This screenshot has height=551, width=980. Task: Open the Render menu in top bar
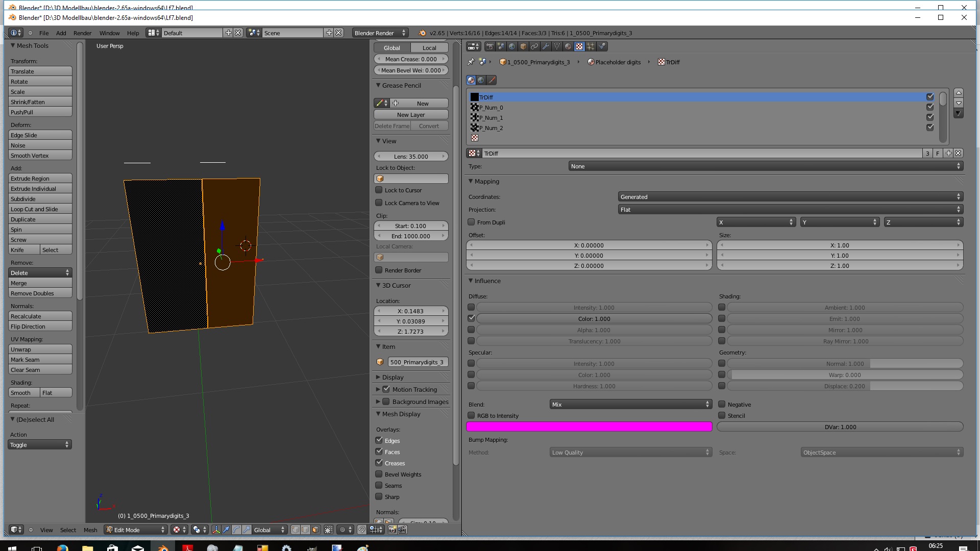tap(82, 33)
